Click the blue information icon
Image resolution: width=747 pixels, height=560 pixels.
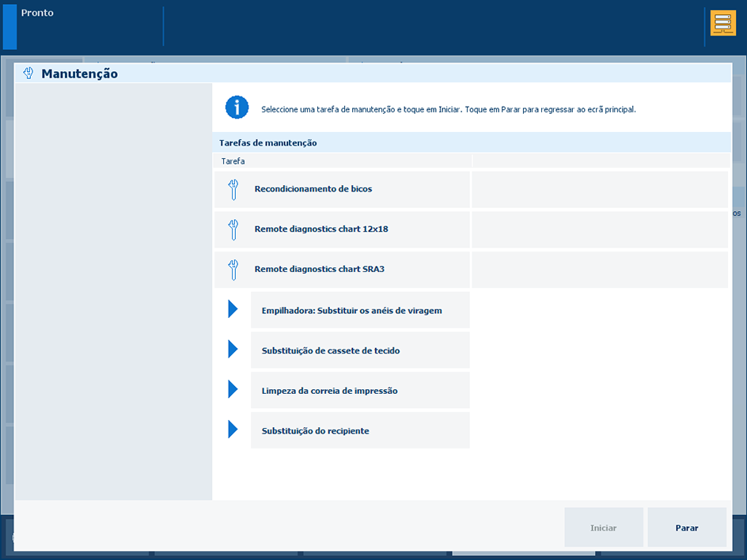[x=237, y=107]
